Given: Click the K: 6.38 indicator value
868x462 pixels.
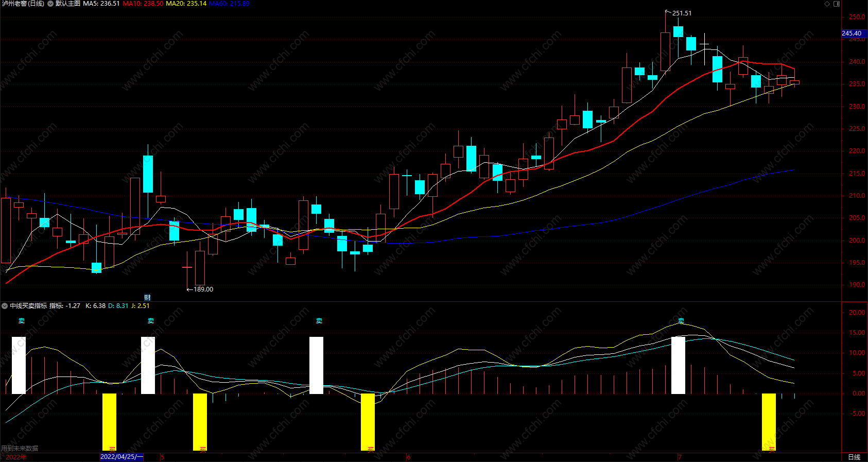Looking at the screenshot, I should coord(95,306).
